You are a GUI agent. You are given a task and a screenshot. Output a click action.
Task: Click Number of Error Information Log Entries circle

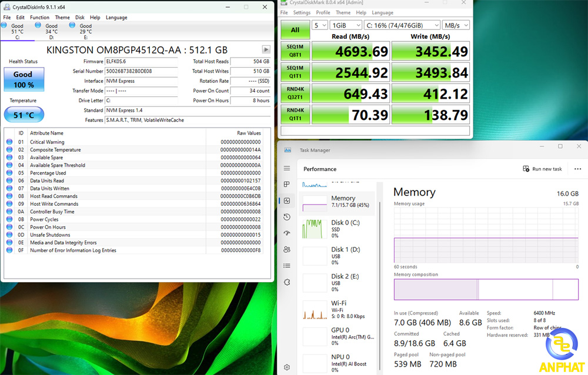pyautogui.click(x=9, y=250)
